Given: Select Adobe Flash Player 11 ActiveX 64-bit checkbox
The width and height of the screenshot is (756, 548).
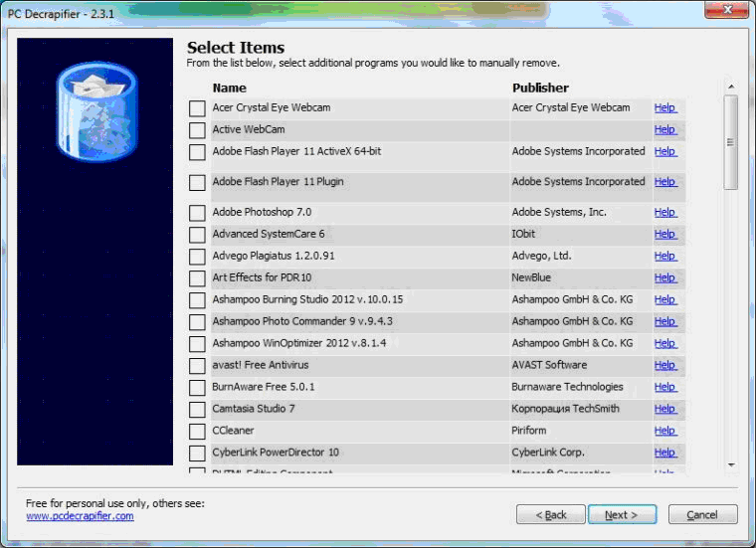Looking at the screenshot, I should coord(197,152).
